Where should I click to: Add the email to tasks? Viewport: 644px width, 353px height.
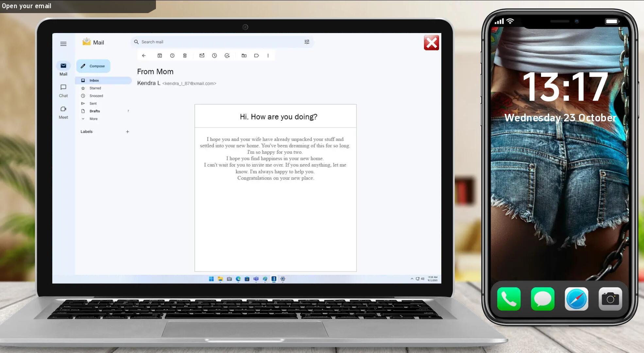(x=227, y=56)
